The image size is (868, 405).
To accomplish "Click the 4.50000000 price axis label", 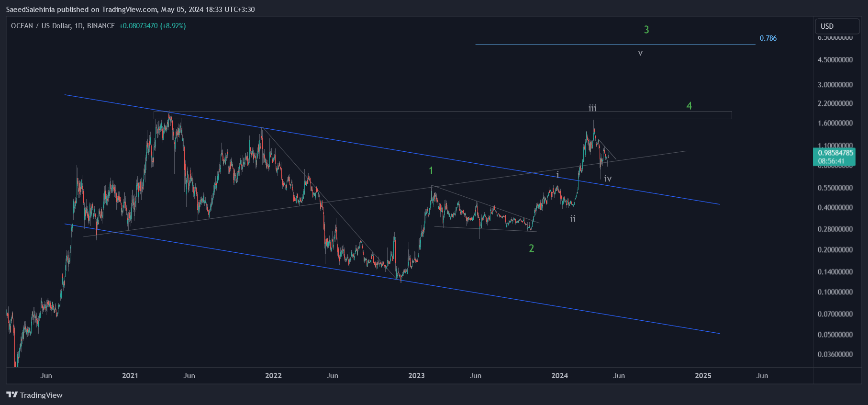I will (835, 60).
